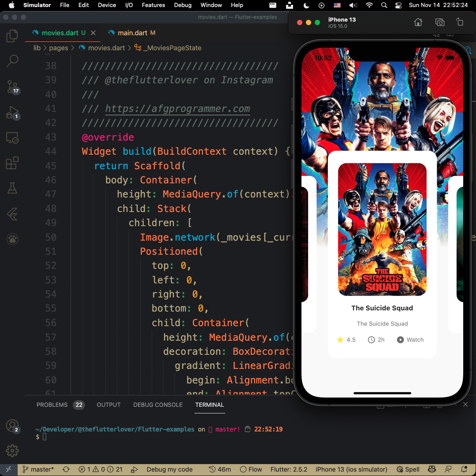Start debugging via status bar run icon
476x476 pixels.
tap(134, 470)
